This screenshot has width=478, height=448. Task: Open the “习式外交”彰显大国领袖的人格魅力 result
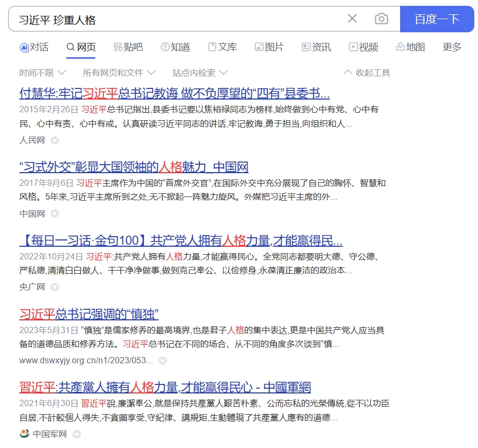pyautogui.click(x=134, y=167)
